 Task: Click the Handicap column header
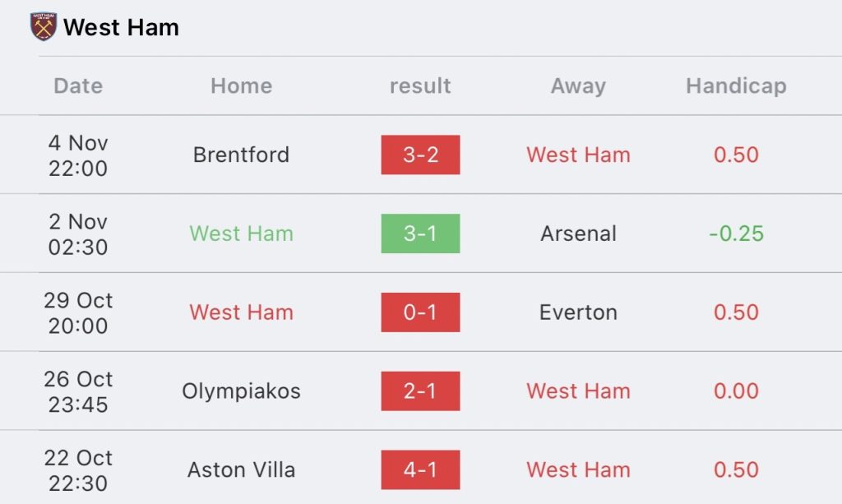click(736, 86)
